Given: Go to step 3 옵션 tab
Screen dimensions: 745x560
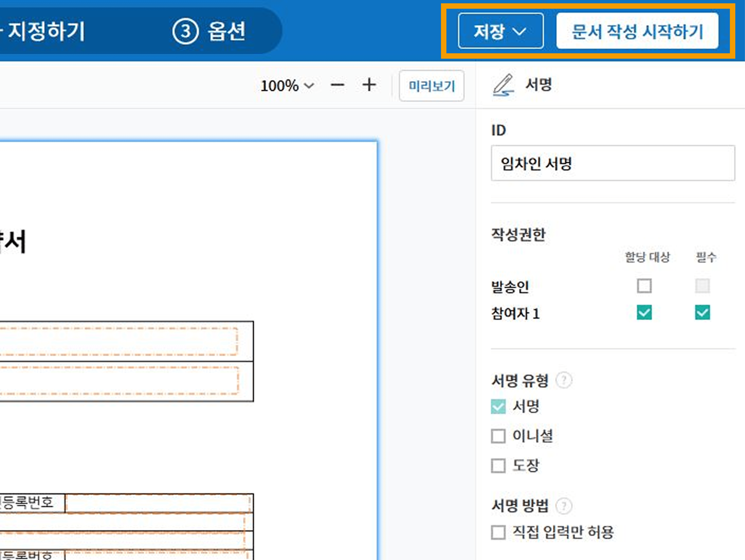Looking at the screenshot, I should point(209,31).
